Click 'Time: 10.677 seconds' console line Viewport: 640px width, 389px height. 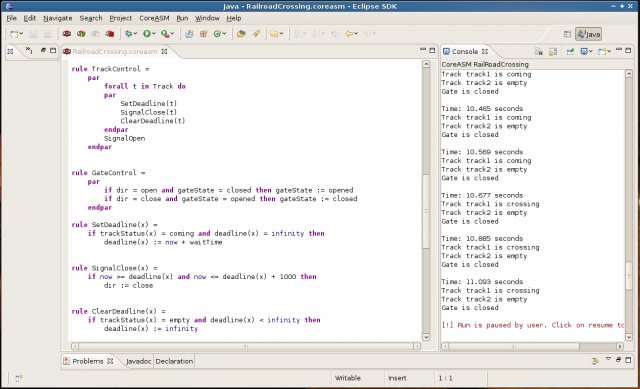coord(482,195)
